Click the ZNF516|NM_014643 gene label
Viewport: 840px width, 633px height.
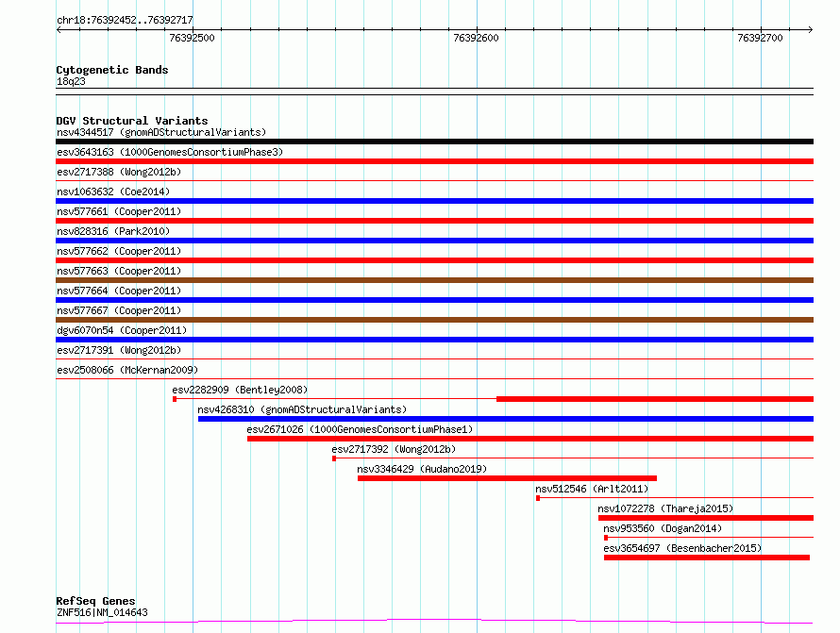coord(102,612)
